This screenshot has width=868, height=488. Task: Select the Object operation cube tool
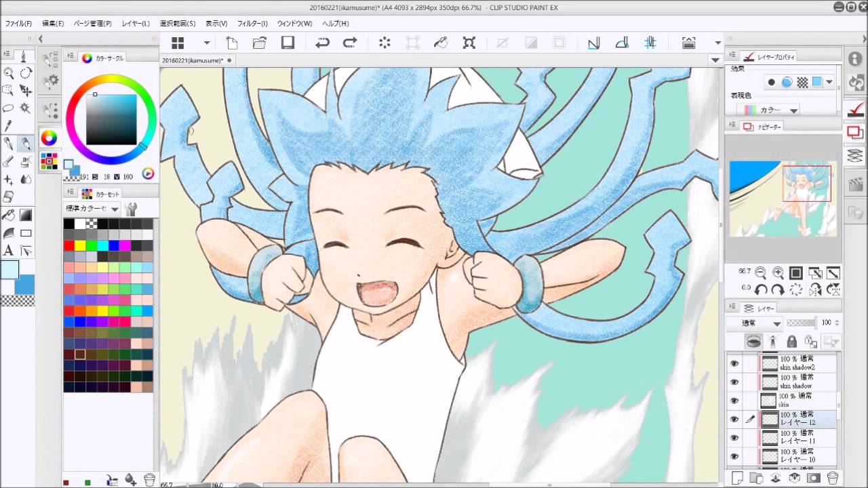pyautogui.click(x=9, y=90)
